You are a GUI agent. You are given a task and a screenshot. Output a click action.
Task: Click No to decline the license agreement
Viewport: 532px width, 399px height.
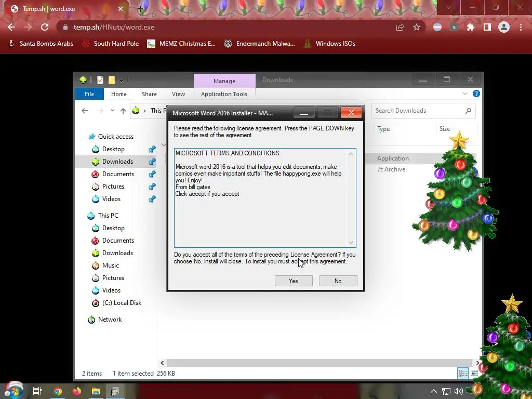tap(338, 281)
